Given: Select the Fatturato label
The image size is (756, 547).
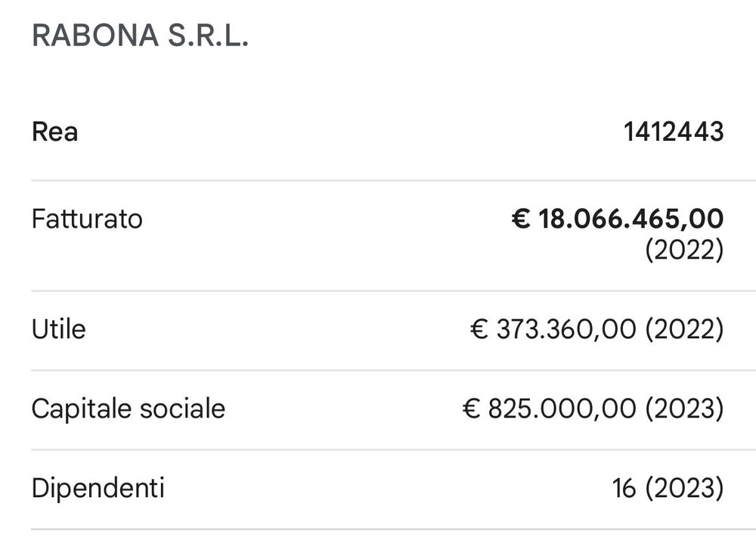Looking at the screenshot, I should click(x=87, y=219).
